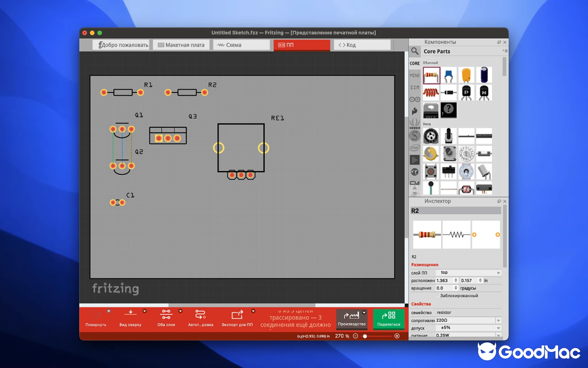Click the Производство button
The image size is (588, 368).
pyautogui.click(x=351, y=319)
